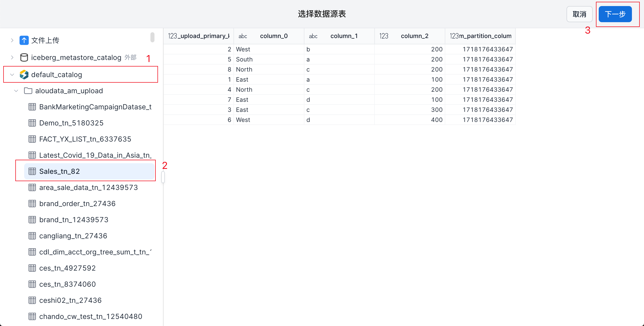Collapse the aloudata_am_upload folder
Screen dimensions: 644x326
point(16,91)
